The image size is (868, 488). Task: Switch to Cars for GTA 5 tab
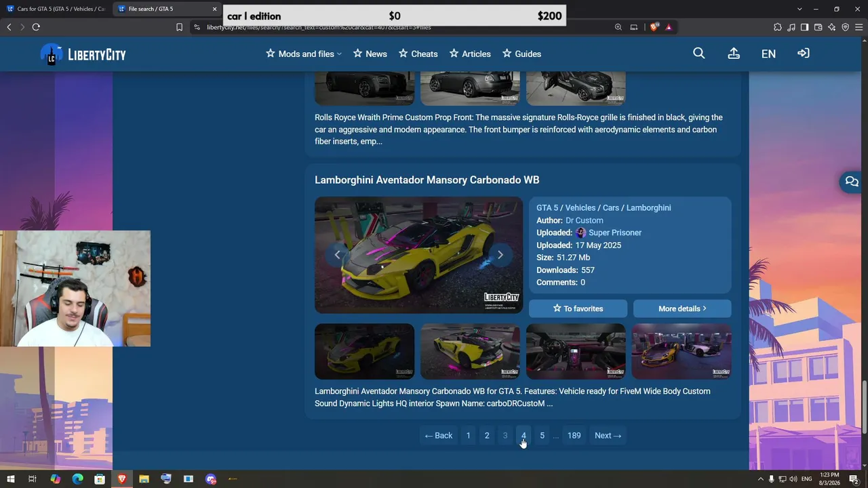[x=56, y=9]
